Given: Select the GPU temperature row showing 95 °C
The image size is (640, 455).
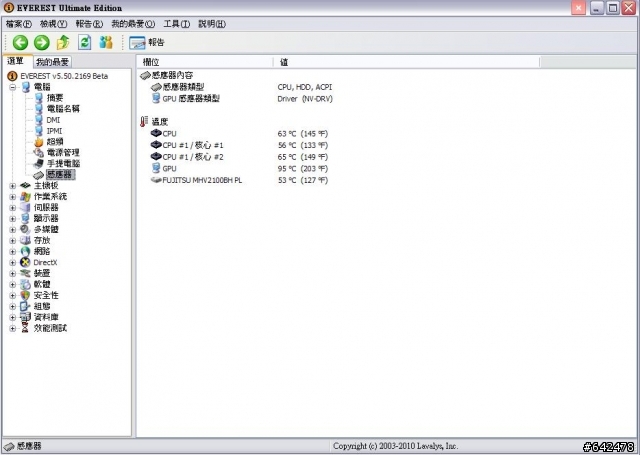Looking at the screenshot, I should point(239,169).
